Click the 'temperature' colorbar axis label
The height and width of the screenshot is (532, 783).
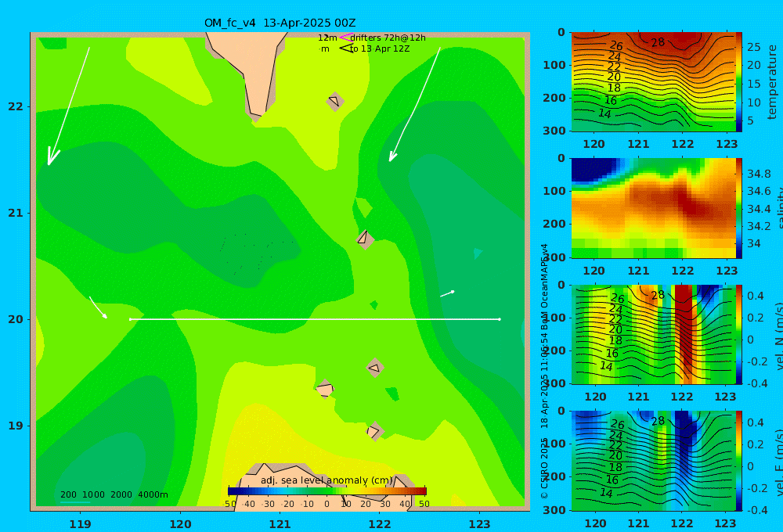773,82
